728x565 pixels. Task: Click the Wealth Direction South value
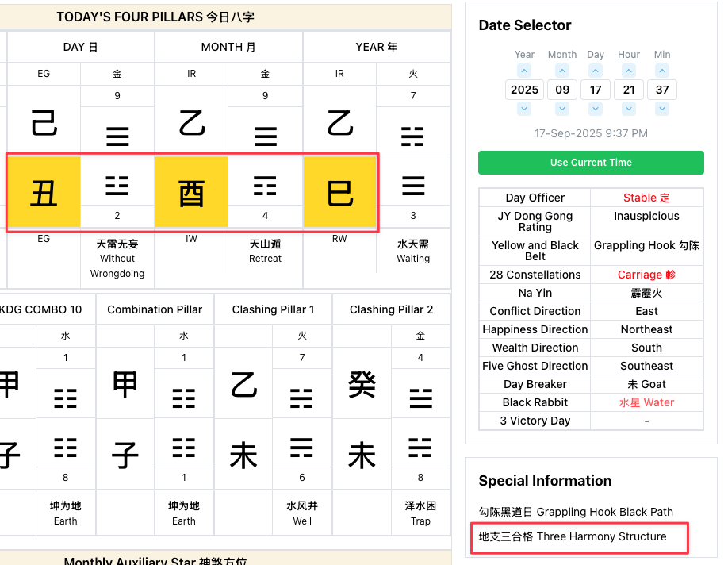[647, 348]
